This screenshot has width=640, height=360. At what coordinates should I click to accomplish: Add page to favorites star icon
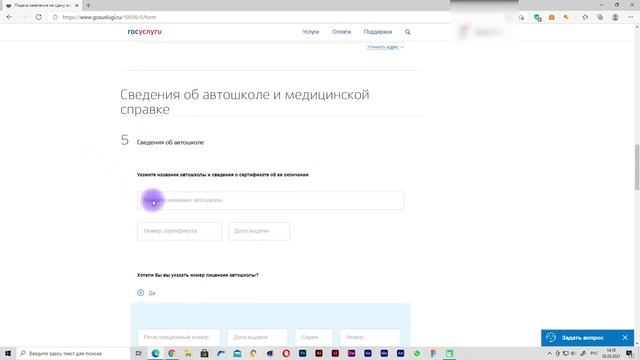point(585,18)
